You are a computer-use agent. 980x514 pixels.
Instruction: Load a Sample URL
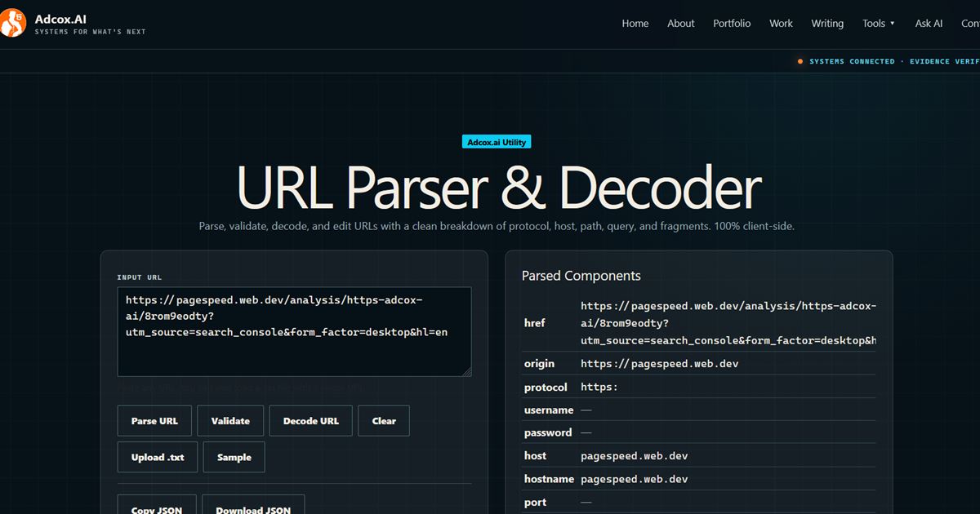pos(234,458)
